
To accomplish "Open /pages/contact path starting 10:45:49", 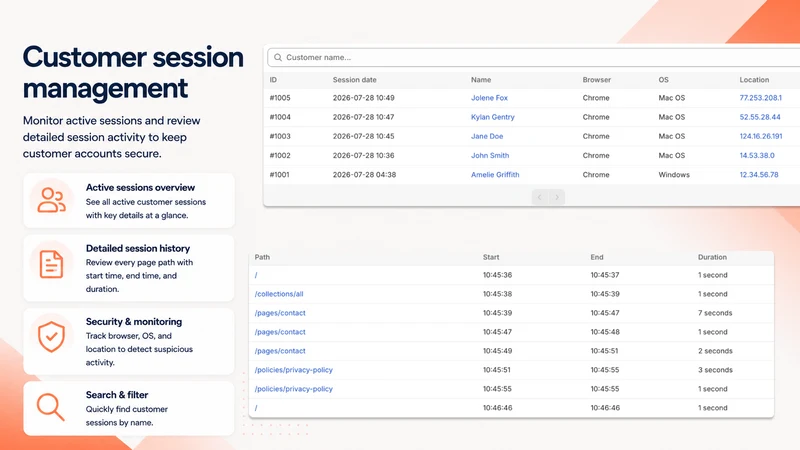I will 280,351.
